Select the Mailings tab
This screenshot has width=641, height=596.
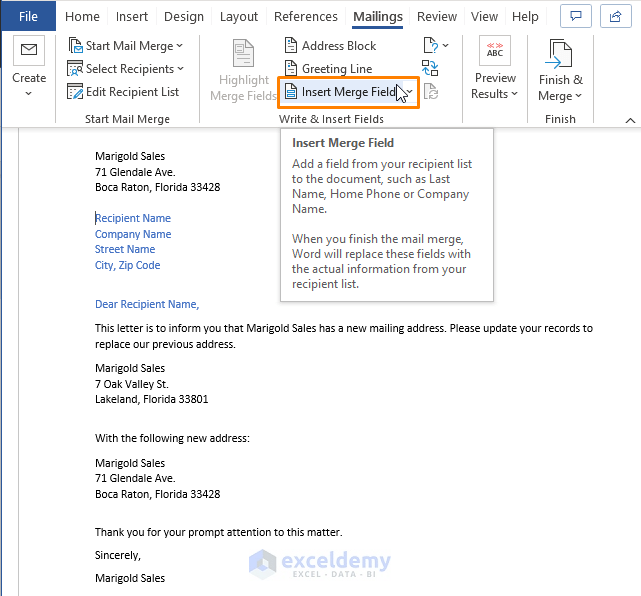tap(378, 16)
